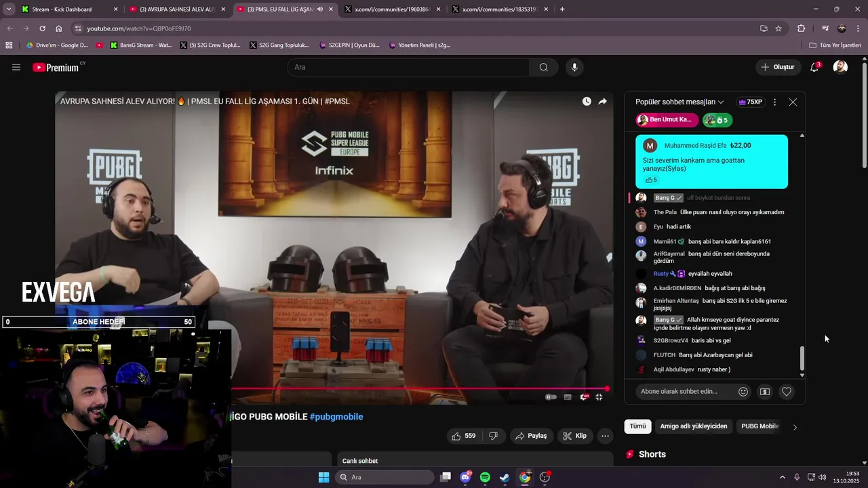Switch to Stream - Kick Dashboard tab
The height and width of the screenshot is (488, 868).
click(x=68, y=9)
